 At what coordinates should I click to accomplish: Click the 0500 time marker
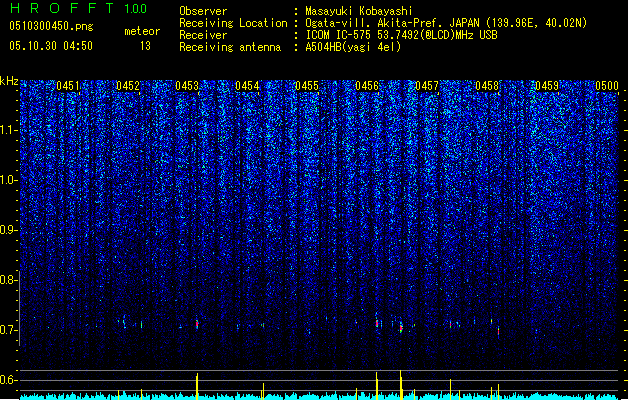pyautogui.click(x=607, y=85)
